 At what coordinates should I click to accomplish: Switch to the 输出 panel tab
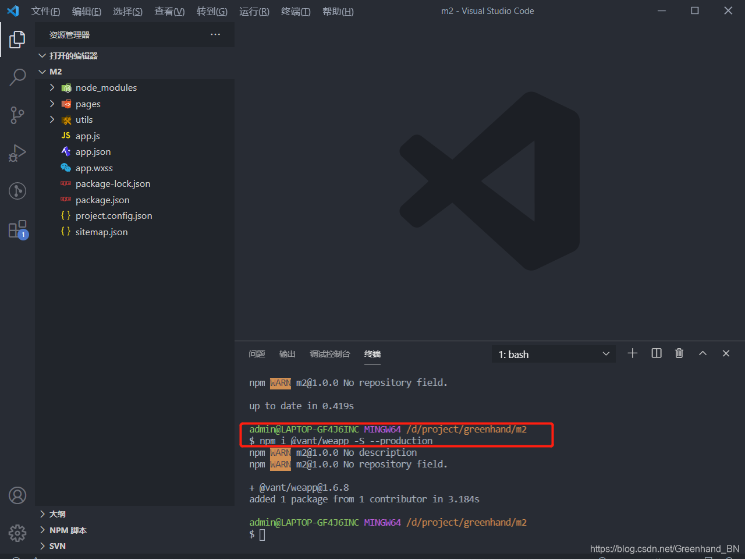[x=288, y=354]
